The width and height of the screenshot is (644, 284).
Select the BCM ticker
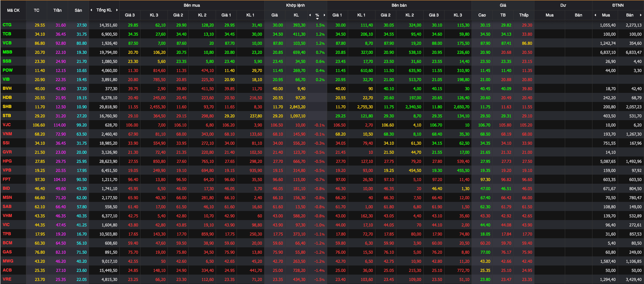7,243
